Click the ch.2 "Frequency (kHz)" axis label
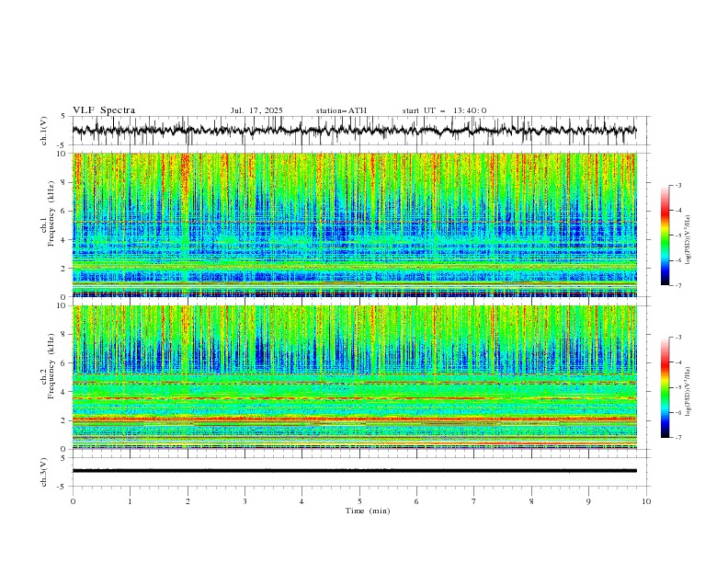Viewport: 728px width, 563px height. [51, 366]
